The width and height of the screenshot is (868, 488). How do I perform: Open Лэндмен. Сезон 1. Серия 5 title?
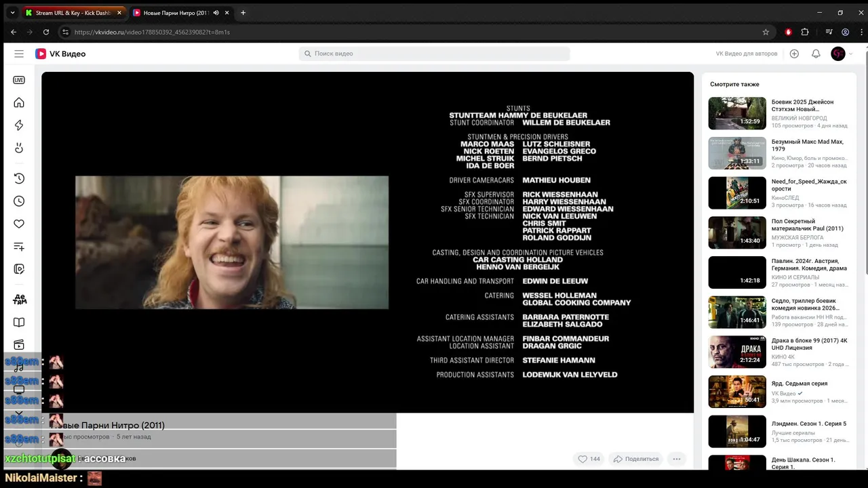tap(809, 424)
